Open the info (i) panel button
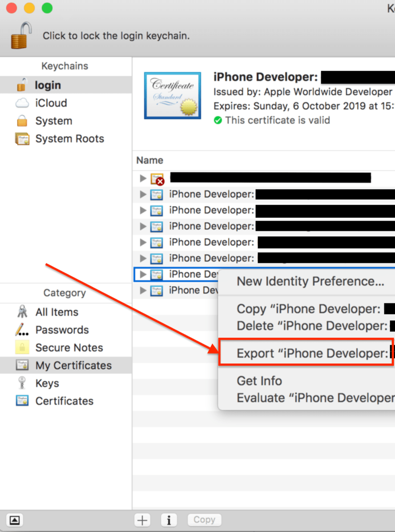The height and width of the screenshot is (532, 395). (x=169, y=520)
